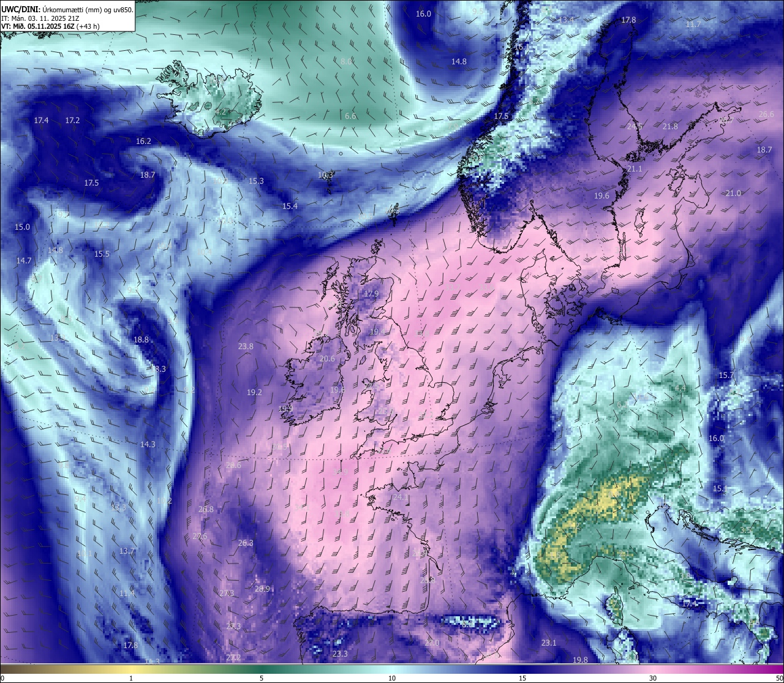Click the color scale tick label 5
This screenshot has height=683, width=784.
pyautogui.click(x=262, y=678)
